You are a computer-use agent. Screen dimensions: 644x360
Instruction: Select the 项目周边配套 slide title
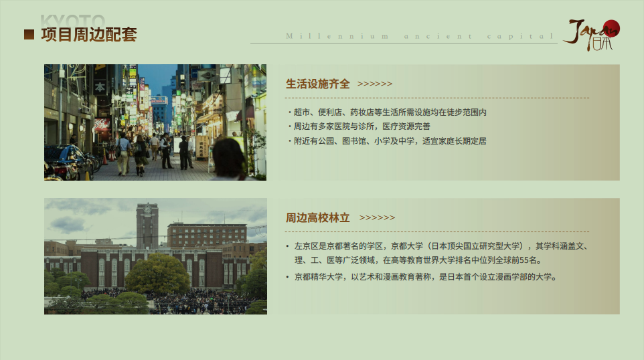(x=89, y=35)
